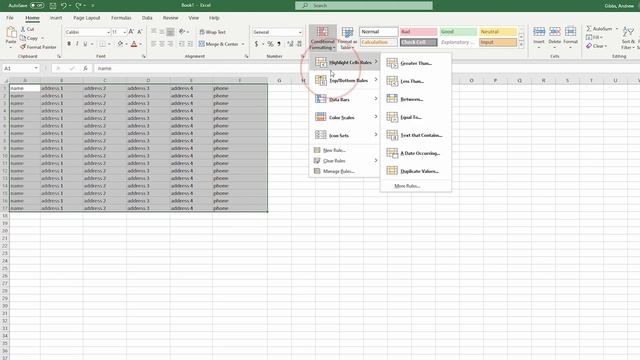The image size is (640, 360).
Task: Click Merge & Center
Action: point(218,44)
